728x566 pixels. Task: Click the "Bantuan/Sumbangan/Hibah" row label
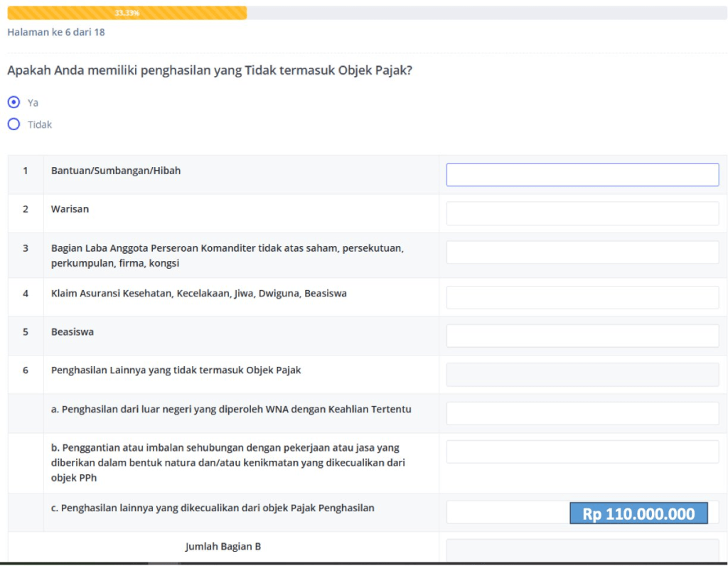click(x=116, y=171)
